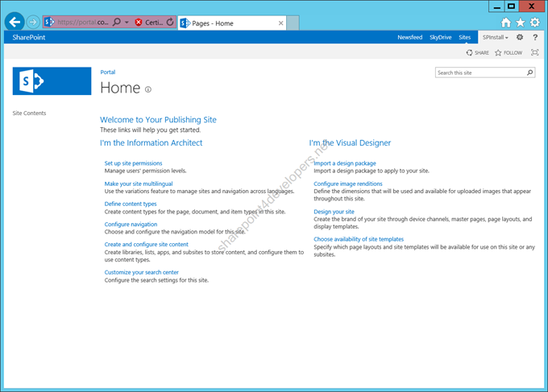This screenshot has height=392, width=548.
Task: Open the browser Favorites star icon
Action: point(521,23)
